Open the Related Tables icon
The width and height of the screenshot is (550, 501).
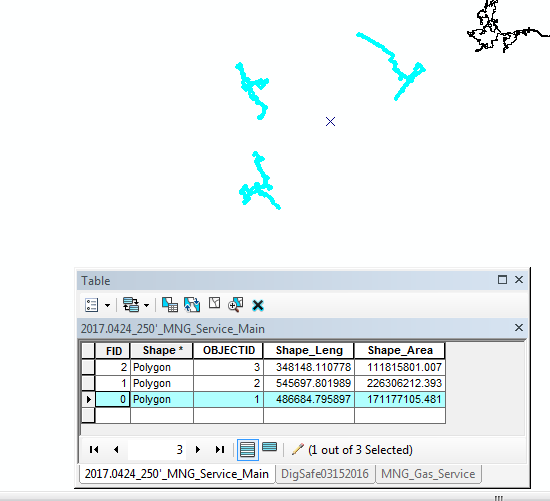[131, 305]
